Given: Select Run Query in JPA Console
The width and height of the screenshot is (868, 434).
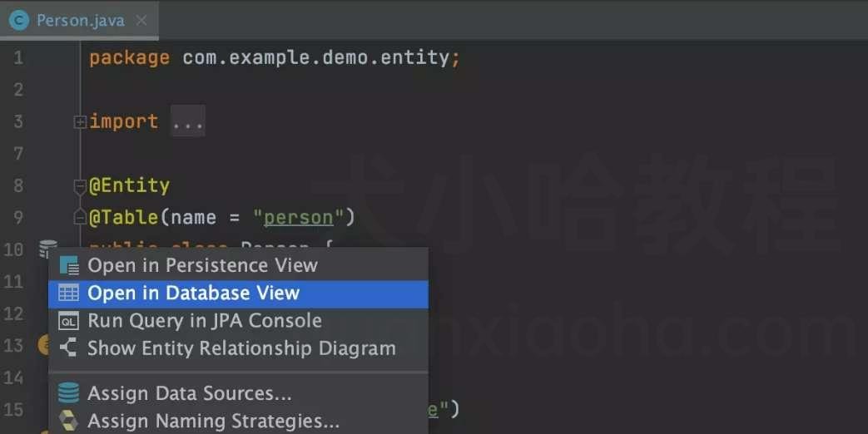Looking at the screenshot, I should [238, 321].
